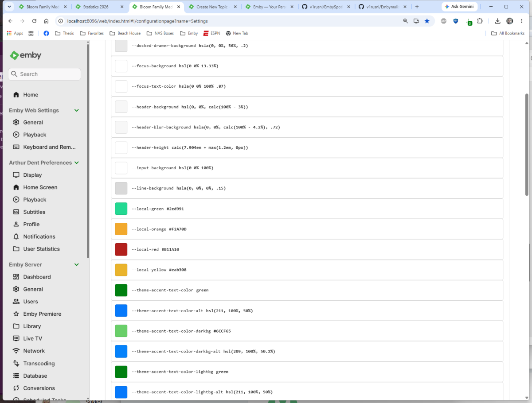This screenshot has width=532, height=403.
Task: Open Home Screen preferences
Action: click(40, 187)
